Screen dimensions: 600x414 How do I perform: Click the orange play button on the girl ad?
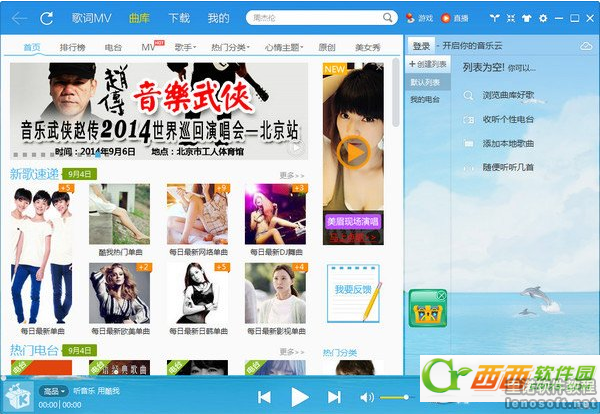tap(353, 152)
